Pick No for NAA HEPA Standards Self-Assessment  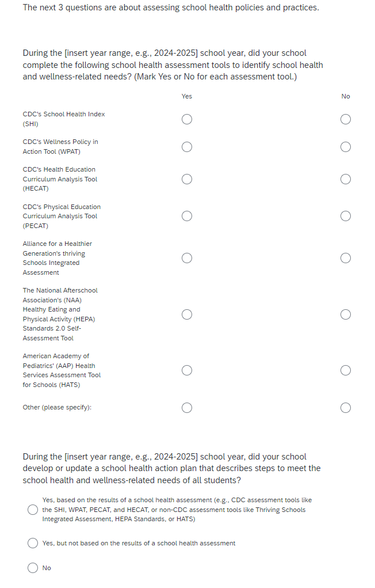pyautogui.click(x=345, y=314)
